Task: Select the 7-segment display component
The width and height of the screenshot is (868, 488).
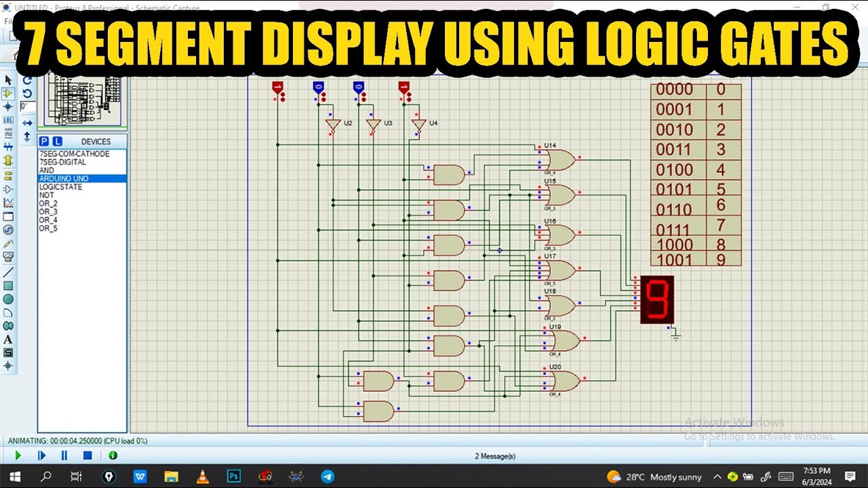Action: pyautogui.click(x=657, y=300)
